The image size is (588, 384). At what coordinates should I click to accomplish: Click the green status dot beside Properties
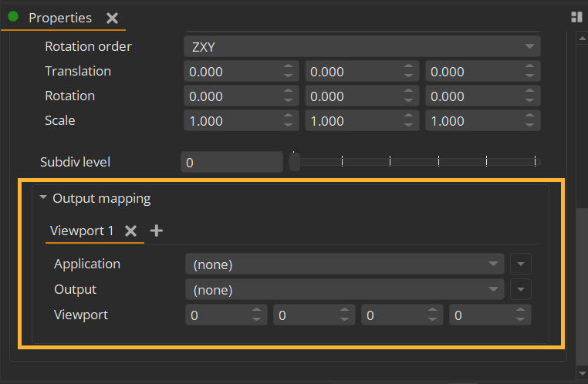pyautogui.click(x=13, y=16)
